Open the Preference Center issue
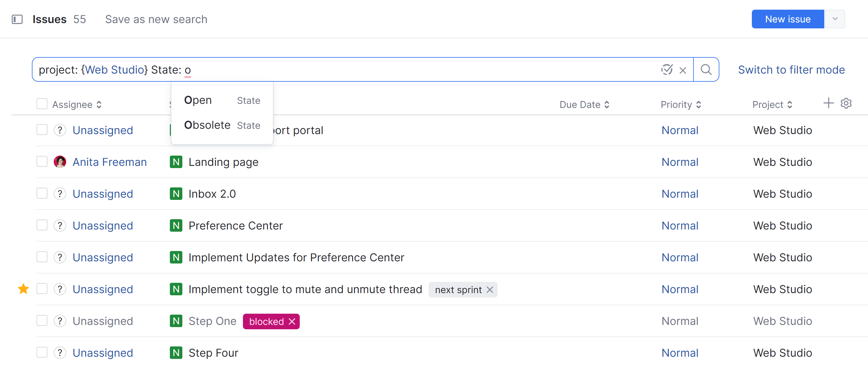 [235, 226]
